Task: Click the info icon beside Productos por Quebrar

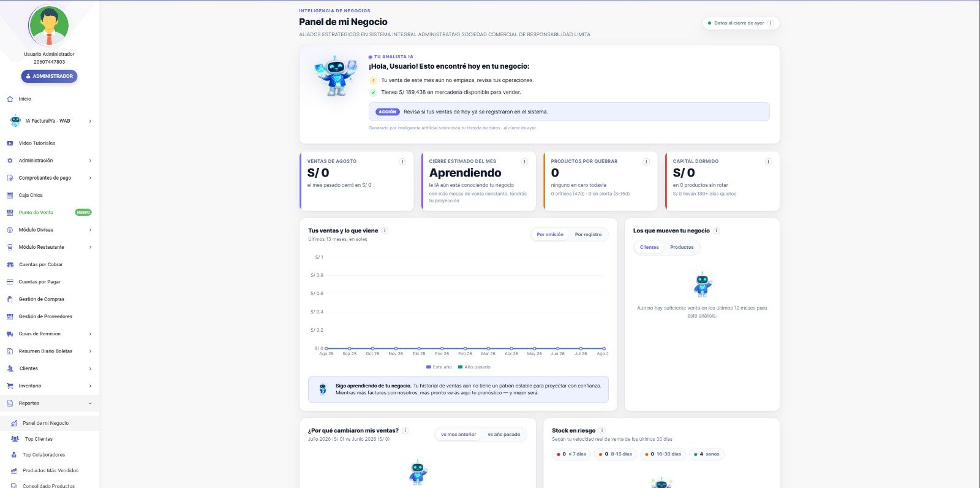Action: point(646,162)
